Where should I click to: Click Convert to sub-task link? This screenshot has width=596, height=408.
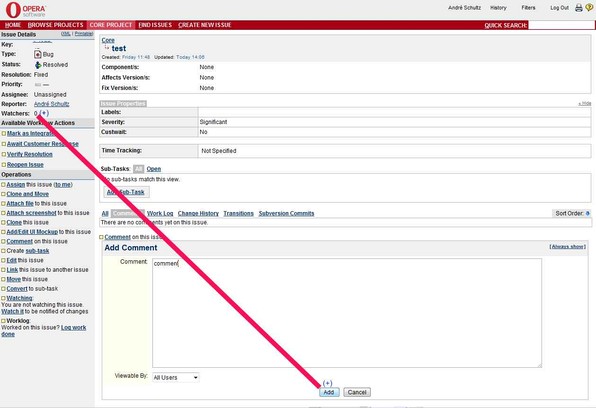pos(17,289)
